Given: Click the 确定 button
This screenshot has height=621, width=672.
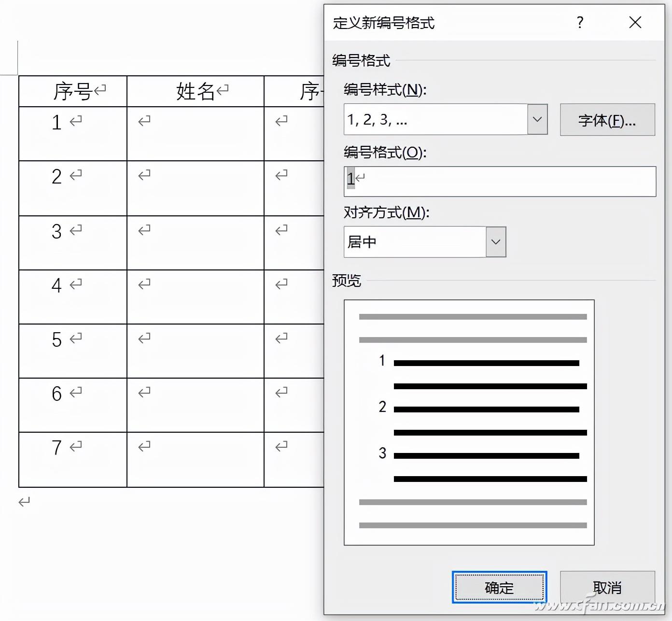Looking at the screenshot, I should click(499, 587).
